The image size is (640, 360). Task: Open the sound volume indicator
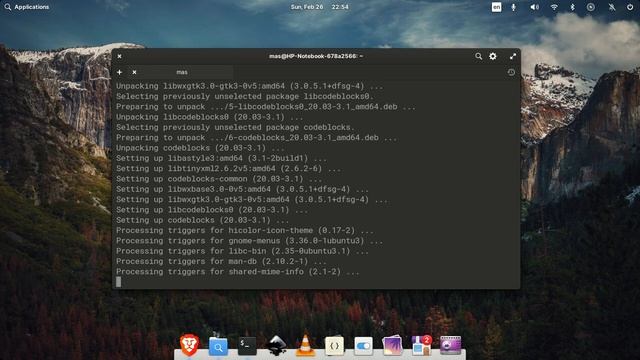(x=534, y=7)
